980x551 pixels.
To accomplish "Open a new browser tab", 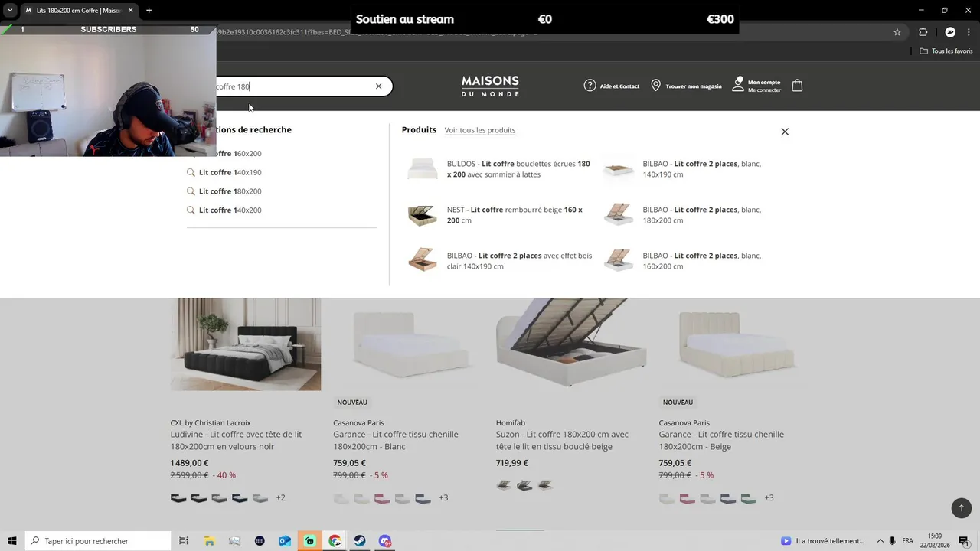I will click(x=149, y=11).
